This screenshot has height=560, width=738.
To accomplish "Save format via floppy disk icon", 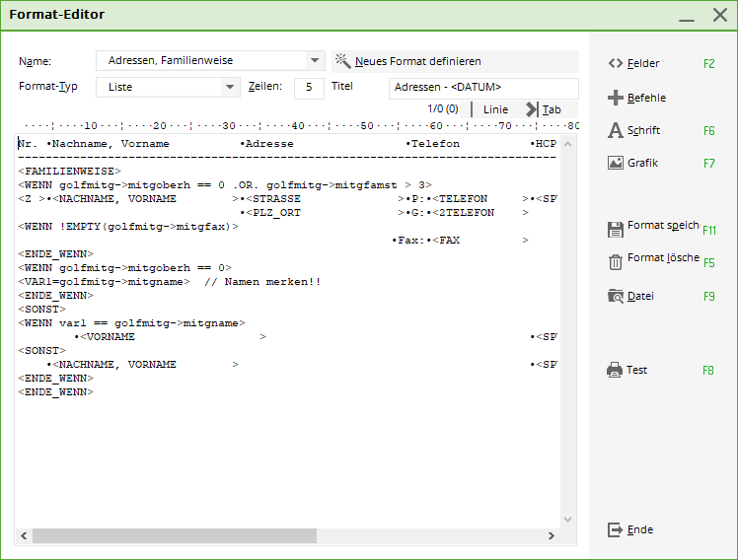I will [616, 229].
